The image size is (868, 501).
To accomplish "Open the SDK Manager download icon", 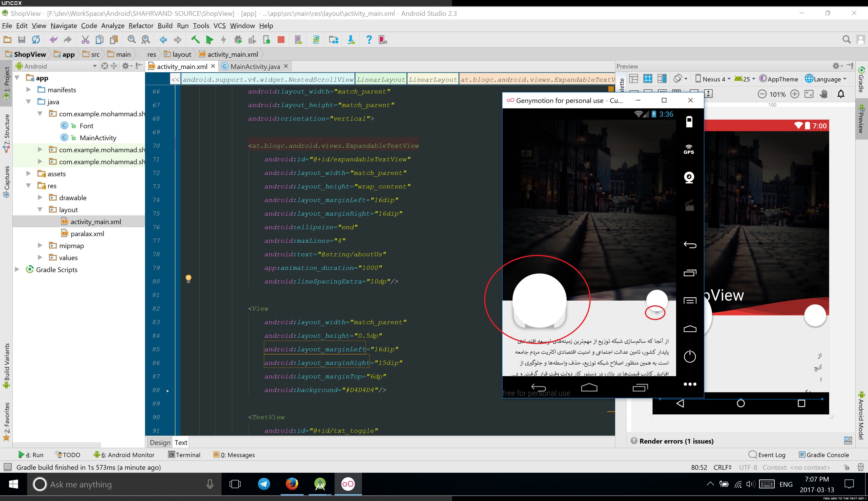I will (351, 40).
